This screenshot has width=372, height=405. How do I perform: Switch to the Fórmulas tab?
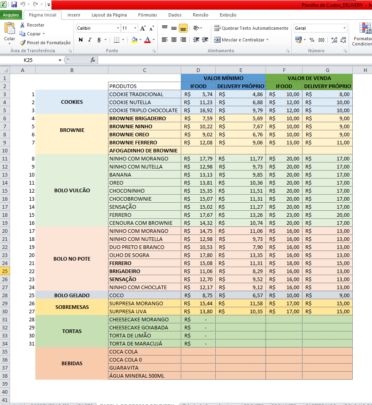(147, 15)
